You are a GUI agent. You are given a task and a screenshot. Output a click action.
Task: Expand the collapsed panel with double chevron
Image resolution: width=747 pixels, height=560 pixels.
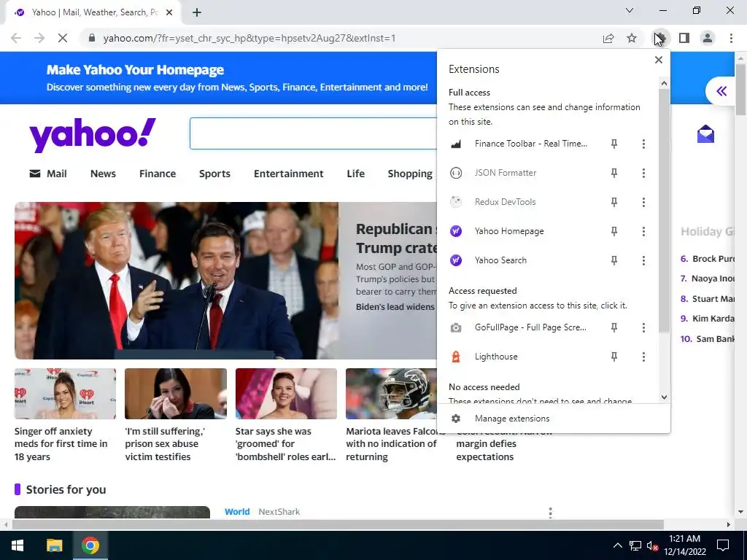tap(721, 90)
